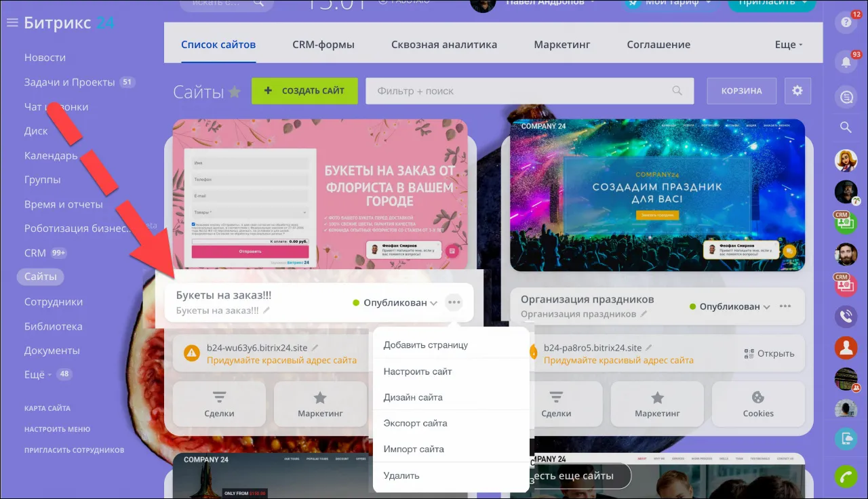Click Настроить меню in the left menu
This screenshot has width=868, height=499.
[x=57, y=429]
